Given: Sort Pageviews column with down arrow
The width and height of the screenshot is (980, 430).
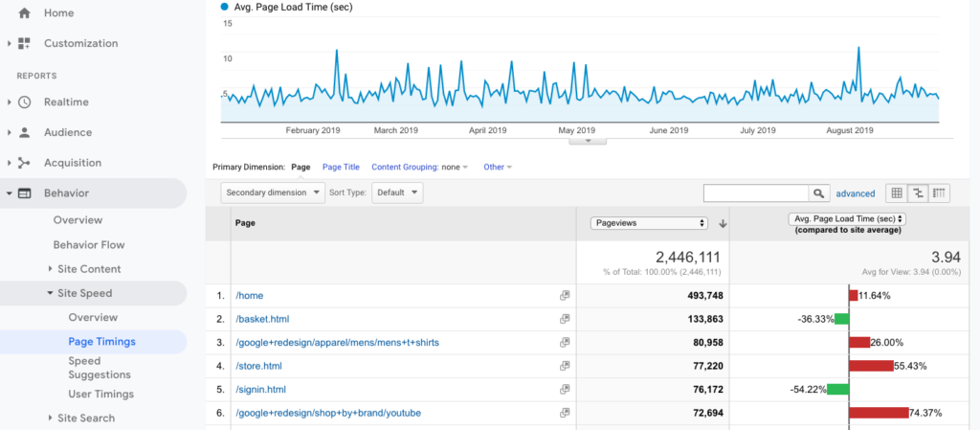Looking at the screenshot, I should (x=723, y=224).
